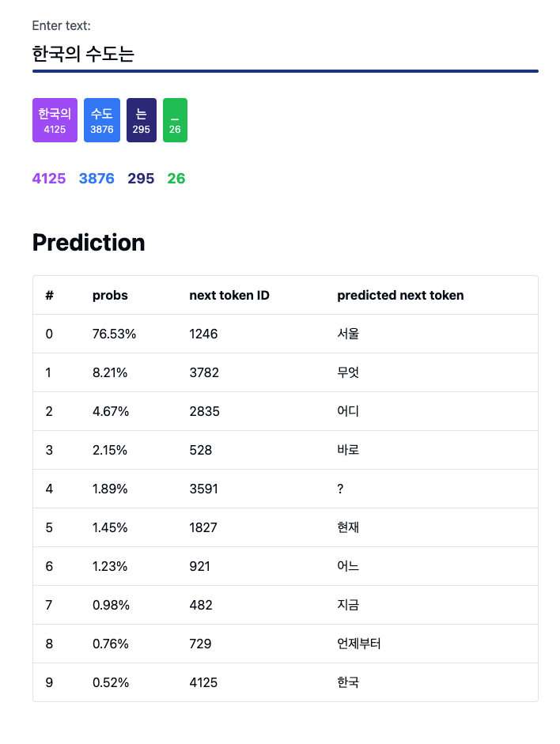Click the probs column header

(x=110, y=295)
